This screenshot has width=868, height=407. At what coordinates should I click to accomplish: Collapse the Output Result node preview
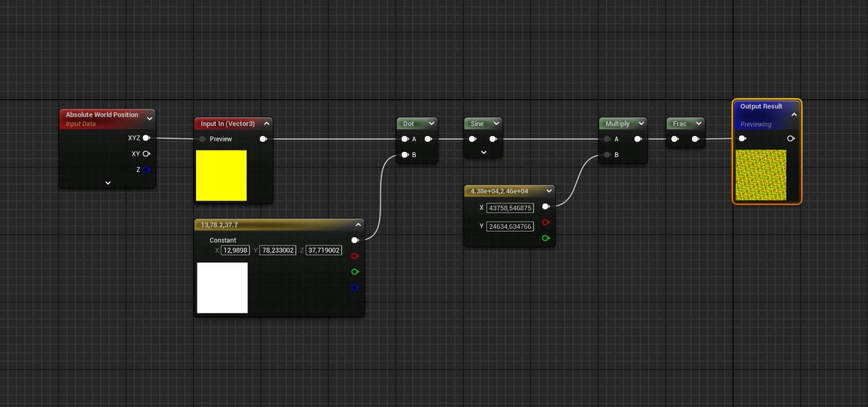point(793,114)
